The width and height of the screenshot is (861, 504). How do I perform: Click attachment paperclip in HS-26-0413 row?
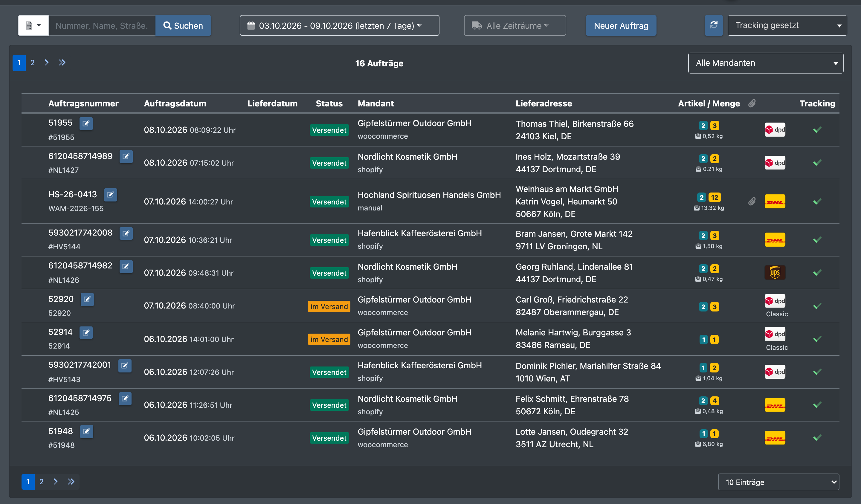coord(752,201)
